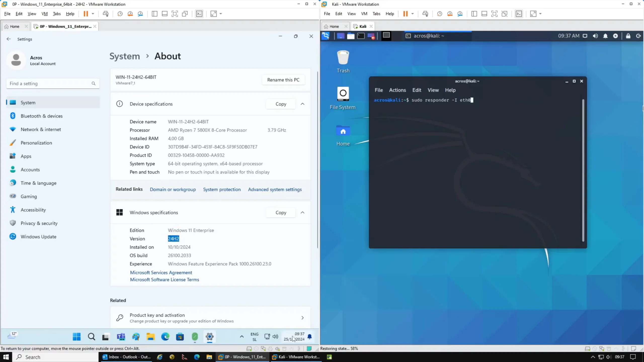Open File System icon on Kali desktop
The height and width of the screenshot is (362, 644).
coord(343,98)
